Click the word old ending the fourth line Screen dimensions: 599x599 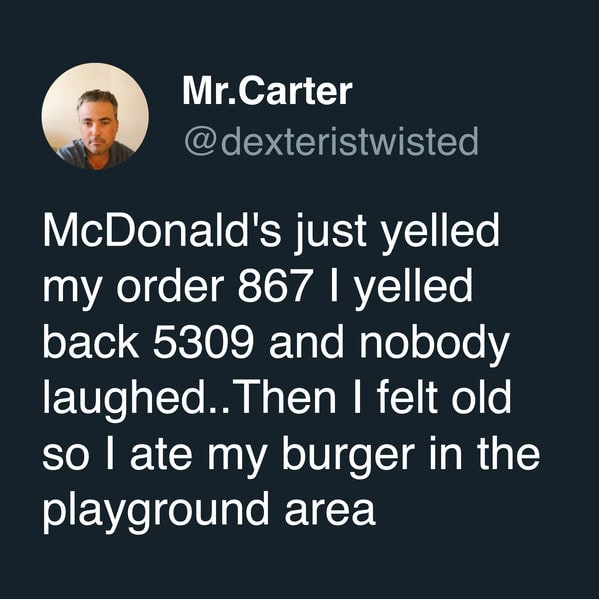pos(481,396)
